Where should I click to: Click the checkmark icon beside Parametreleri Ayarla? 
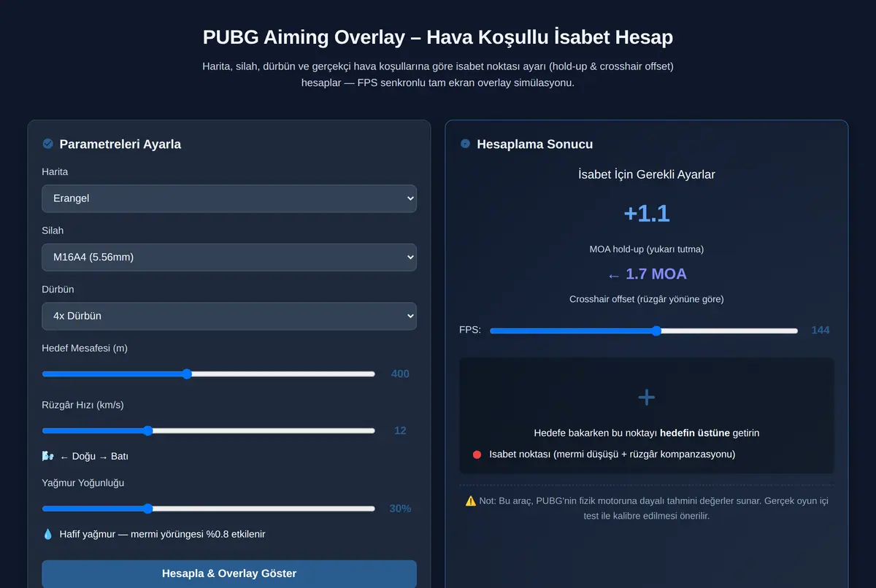pyautogui.click(x=48, y=144)
